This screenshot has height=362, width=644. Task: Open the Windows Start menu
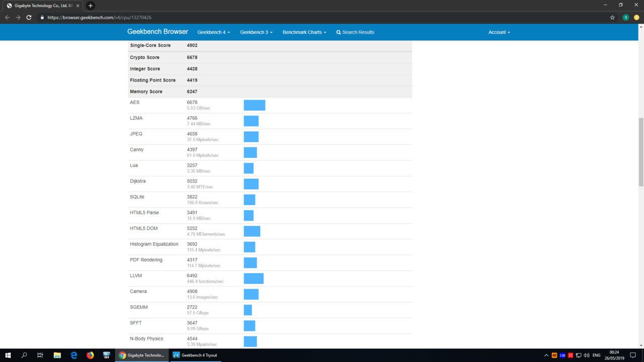(x=8, y=355)
